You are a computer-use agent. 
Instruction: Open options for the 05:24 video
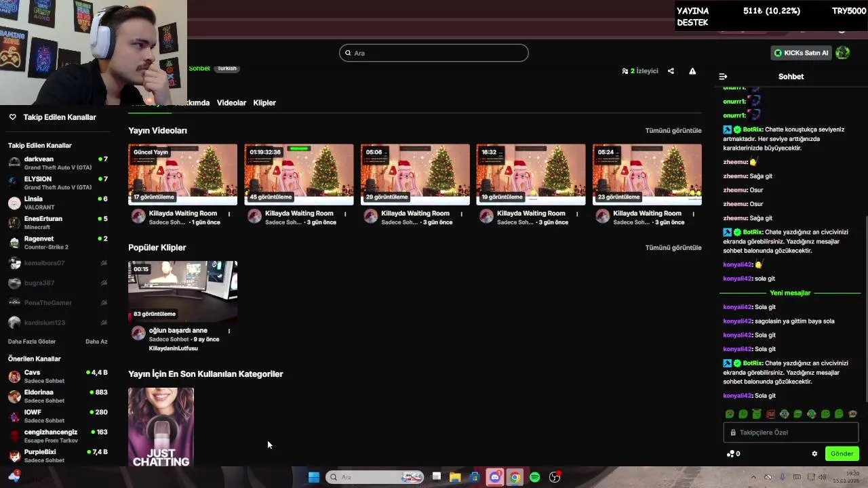click(693, 214)
